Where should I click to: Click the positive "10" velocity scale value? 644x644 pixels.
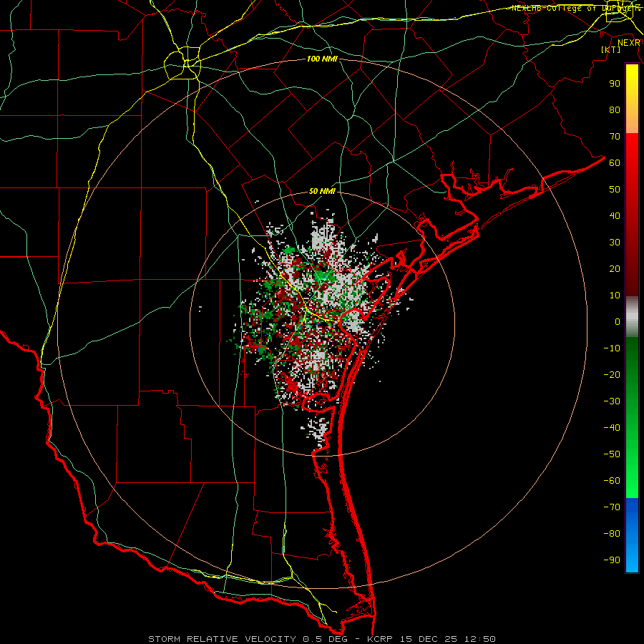click(615, 296)
